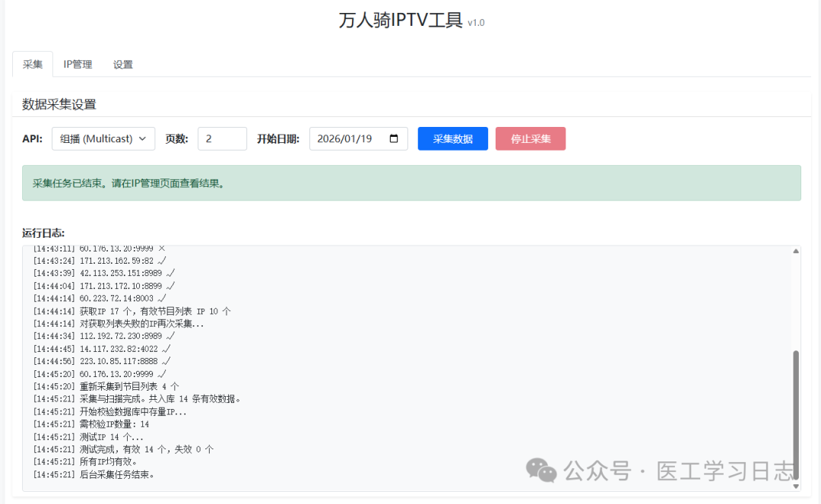The height and width of the screenshot is (504, 821).
Task: Open the API type dropdown
Action: (x=103, y=138)
